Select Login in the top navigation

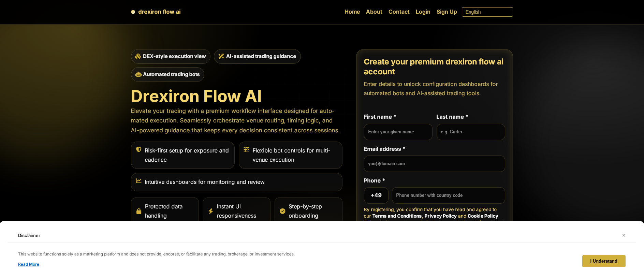click(x=423, y=12)
